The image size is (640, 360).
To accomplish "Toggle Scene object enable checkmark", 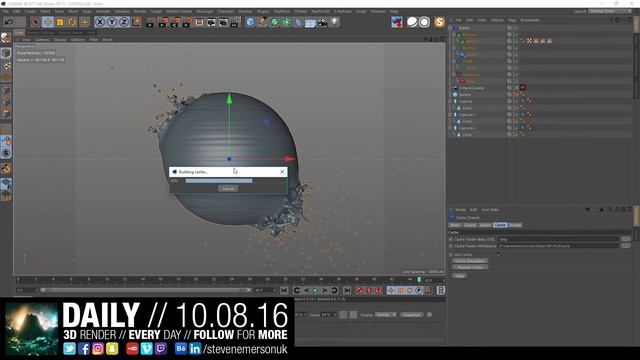I will tap(516, 28).
